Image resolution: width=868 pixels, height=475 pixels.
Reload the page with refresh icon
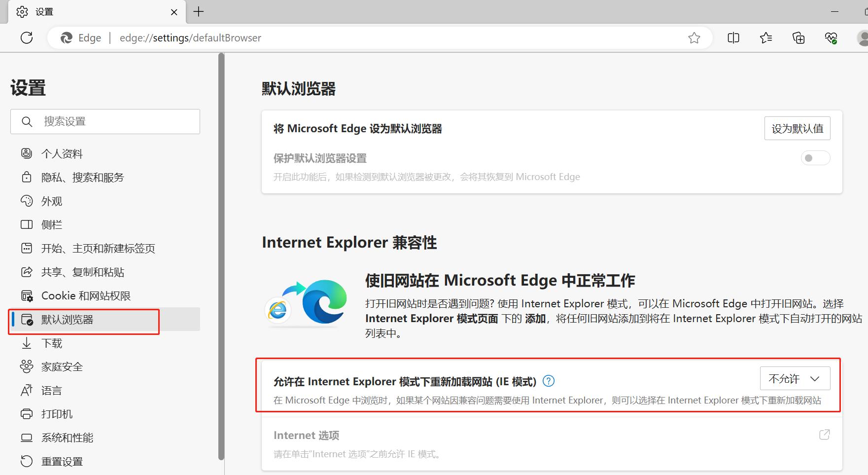26,37
